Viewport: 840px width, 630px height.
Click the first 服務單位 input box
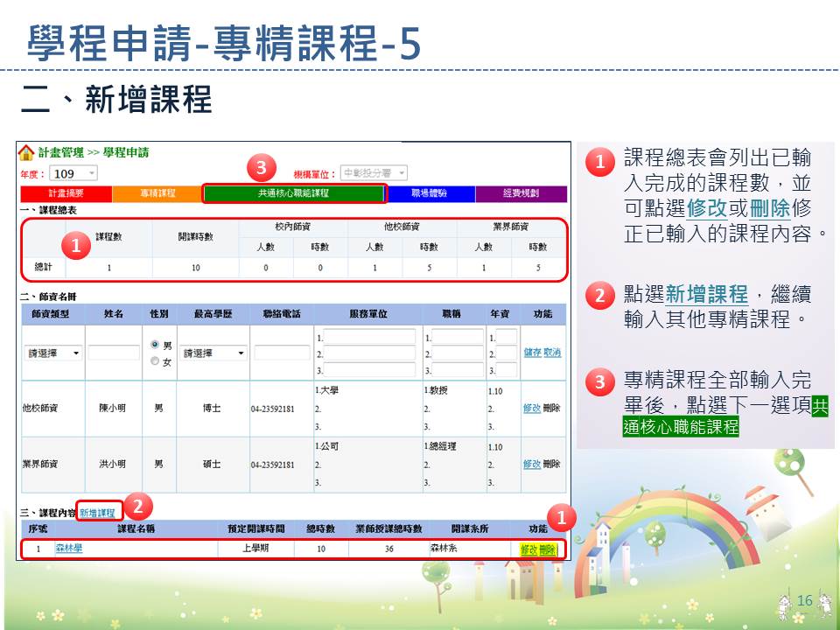(x=369, y=337)
